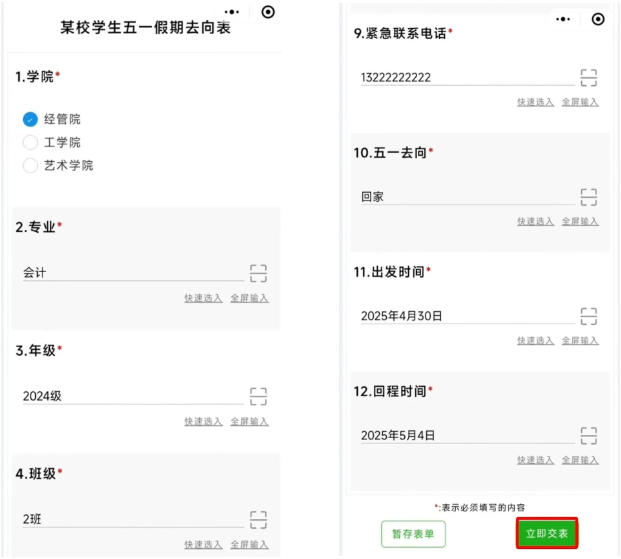Edit phone field containing 13222222222
The image size is (621, 559).
(x=467, y=77)
